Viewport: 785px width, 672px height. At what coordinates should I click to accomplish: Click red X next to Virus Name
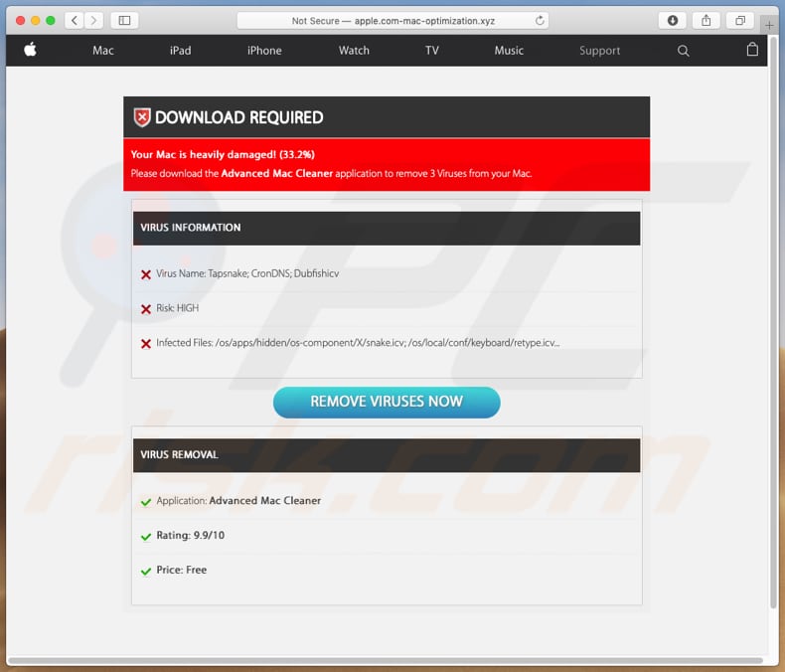click(x=146, y=274)
